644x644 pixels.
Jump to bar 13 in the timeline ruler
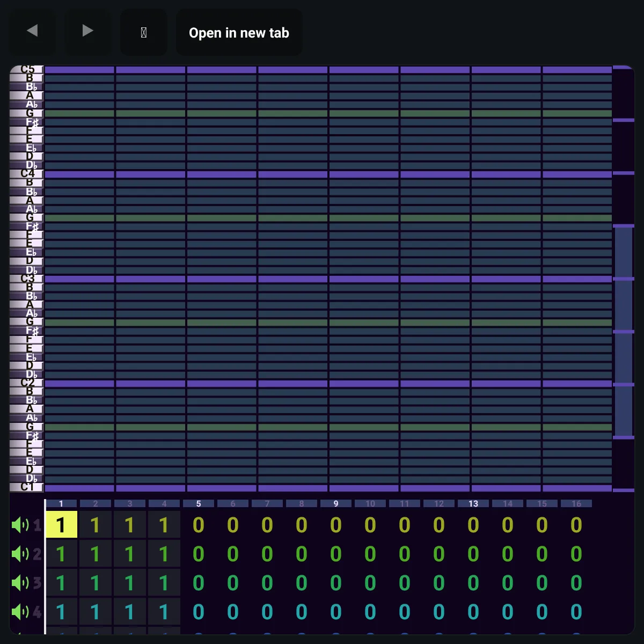coord(473,503)
